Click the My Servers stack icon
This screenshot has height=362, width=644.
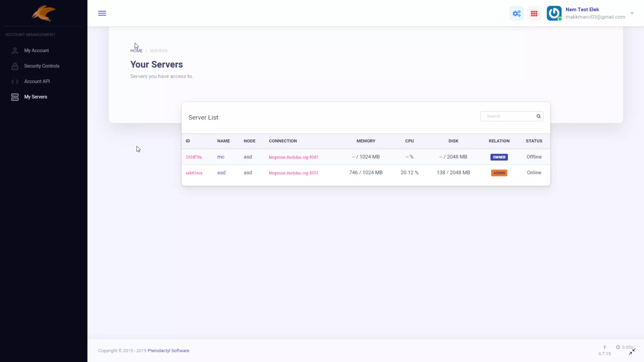pos(15,97)
